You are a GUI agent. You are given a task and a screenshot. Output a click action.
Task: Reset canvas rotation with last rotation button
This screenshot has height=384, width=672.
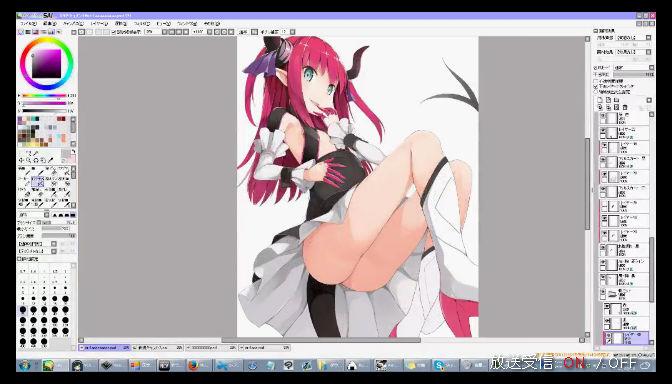pos(231,32)
